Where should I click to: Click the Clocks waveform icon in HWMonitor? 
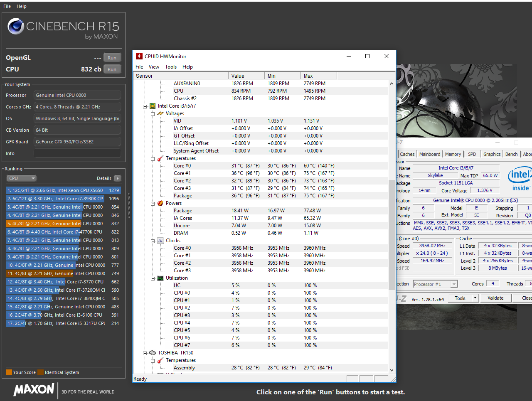tap(160, 241)
